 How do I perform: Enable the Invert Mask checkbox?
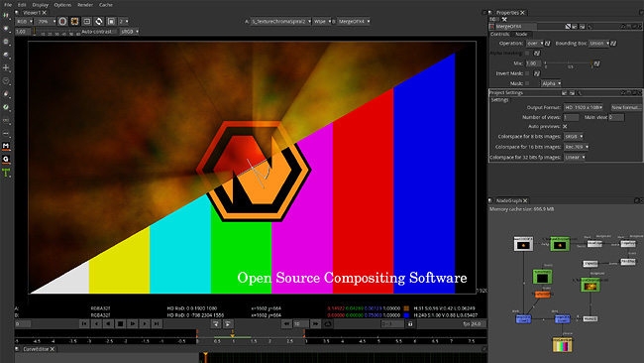(527, 73)
